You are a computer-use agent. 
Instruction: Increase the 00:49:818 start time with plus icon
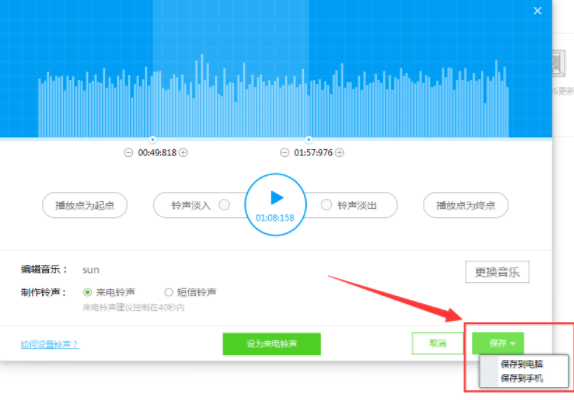click(183, 152)
